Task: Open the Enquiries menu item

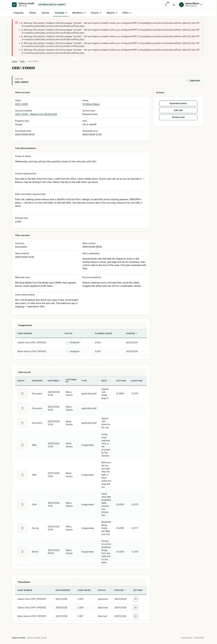Action: 18,13
